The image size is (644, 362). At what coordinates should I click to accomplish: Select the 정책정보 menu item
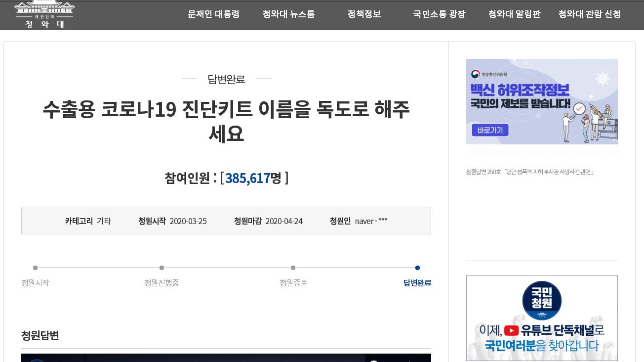click(364, 14)
